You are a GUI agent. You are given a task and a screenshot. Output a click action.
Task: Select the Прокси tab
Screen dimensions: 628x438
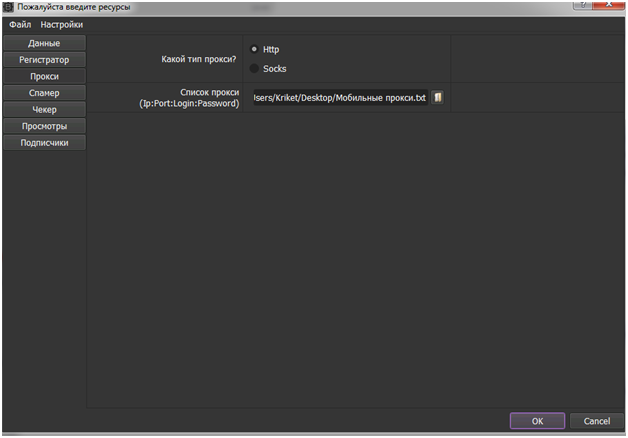[x=44, y=76]
